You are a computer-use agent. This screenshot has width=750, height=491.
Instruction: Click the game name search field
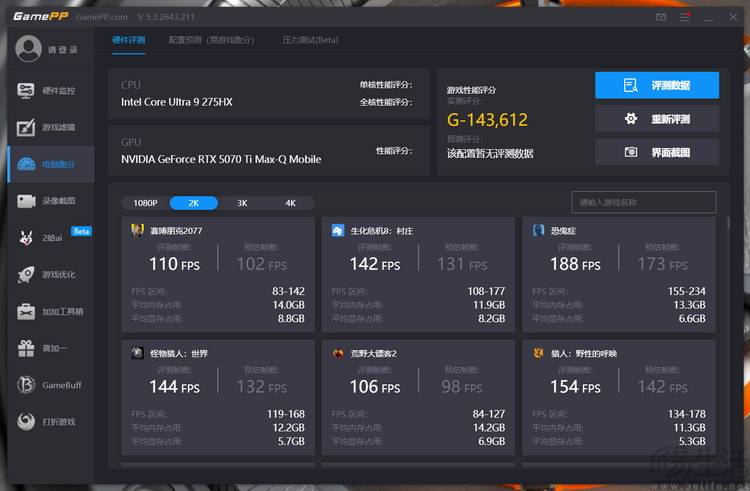pyautogui.click(x=644, y=202)
